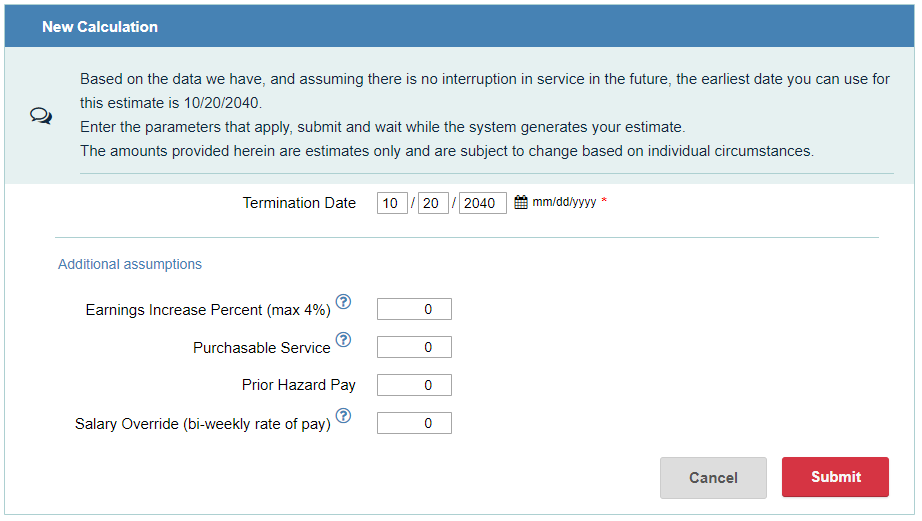The width and height of the screenshot is (922, 521).
Task: Click the Termination Date label
Action: pos(299,203)
